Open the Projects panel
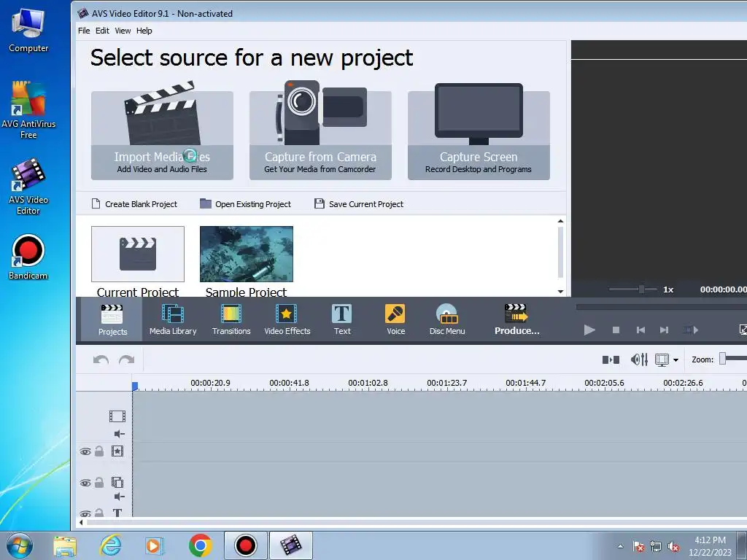 click(112, 319)
